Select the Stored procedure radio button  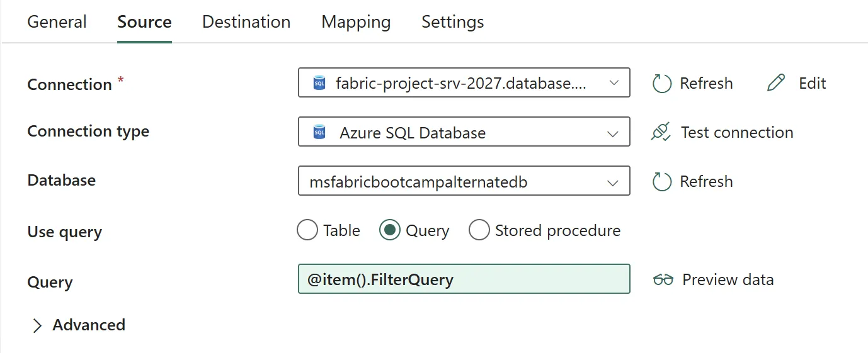point(479,230)
